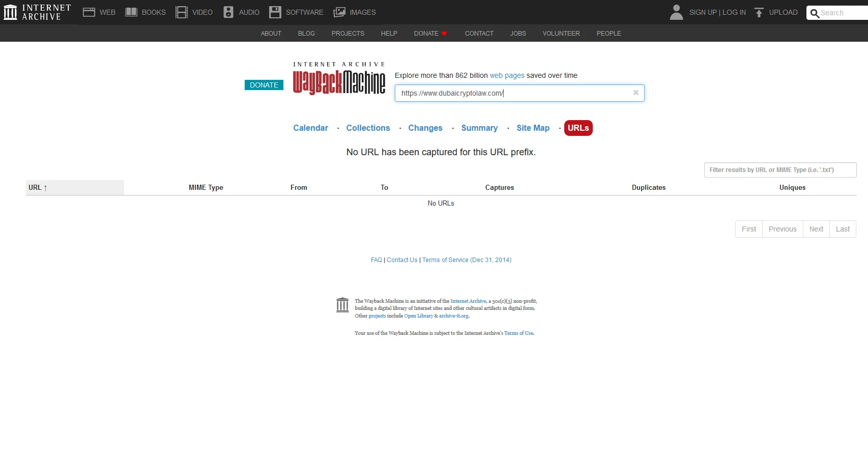Sort by the To column header
868x460 pixels.
point(384,187)
